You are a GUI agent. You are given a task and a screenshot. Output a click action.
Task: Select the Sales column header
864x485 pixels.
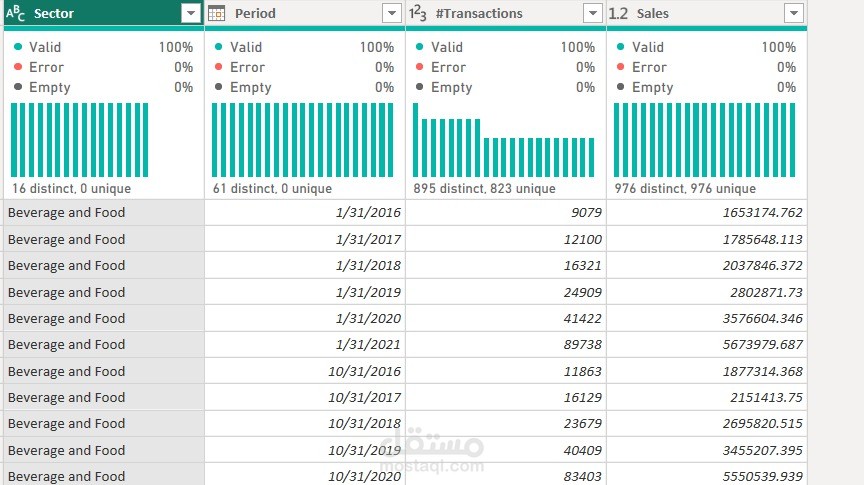(x=700, y=14)
